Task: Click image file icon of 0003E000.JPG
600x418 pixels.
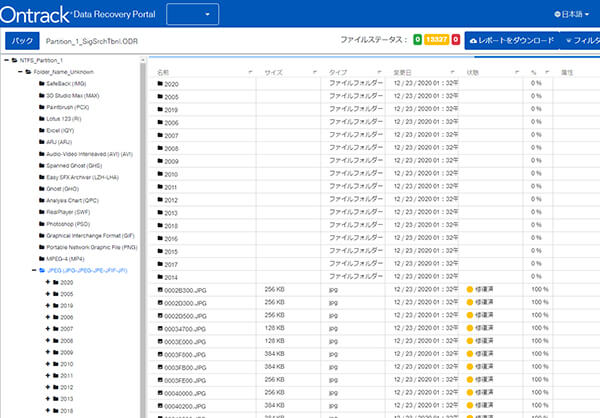Action: click(x=160, y=341)
